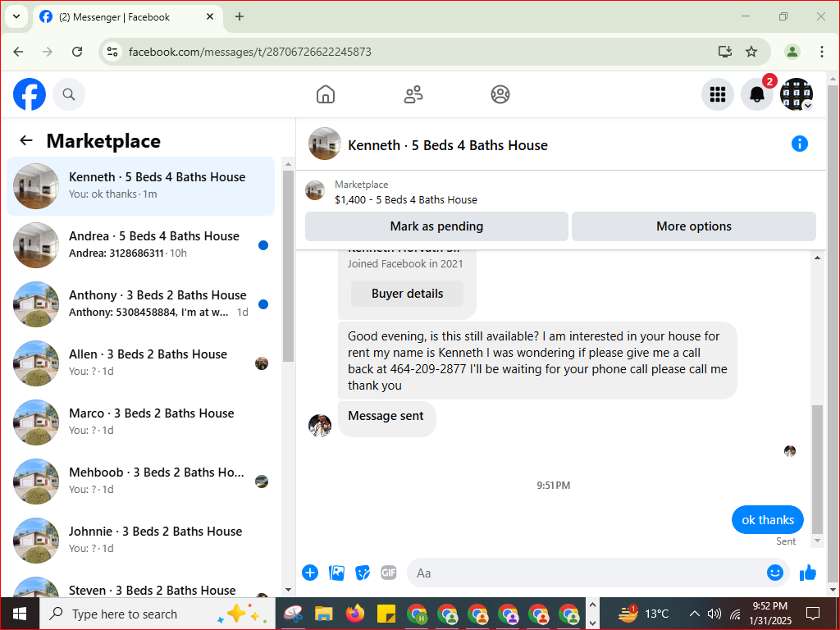Open Firefox from taskbar
The image size is (840, 630).
tap(354, 614)
